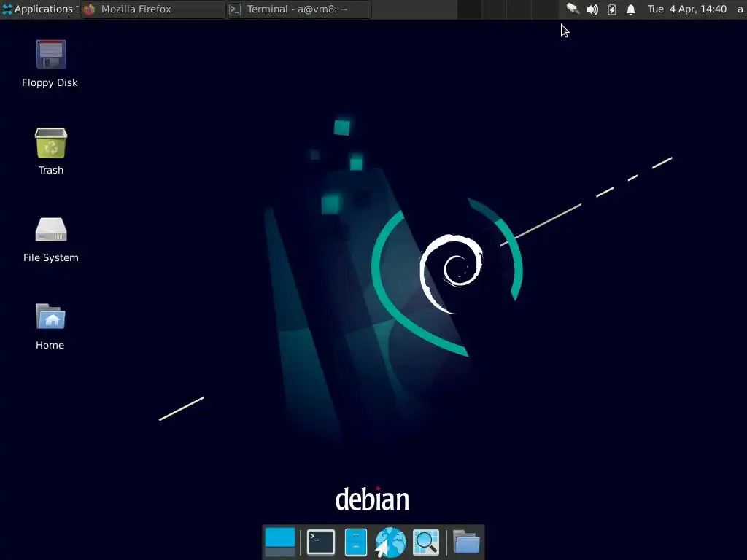Switch to the Terminal a@vm8 window button
Viewport: 747px width, 560px height.
point(299,9)
